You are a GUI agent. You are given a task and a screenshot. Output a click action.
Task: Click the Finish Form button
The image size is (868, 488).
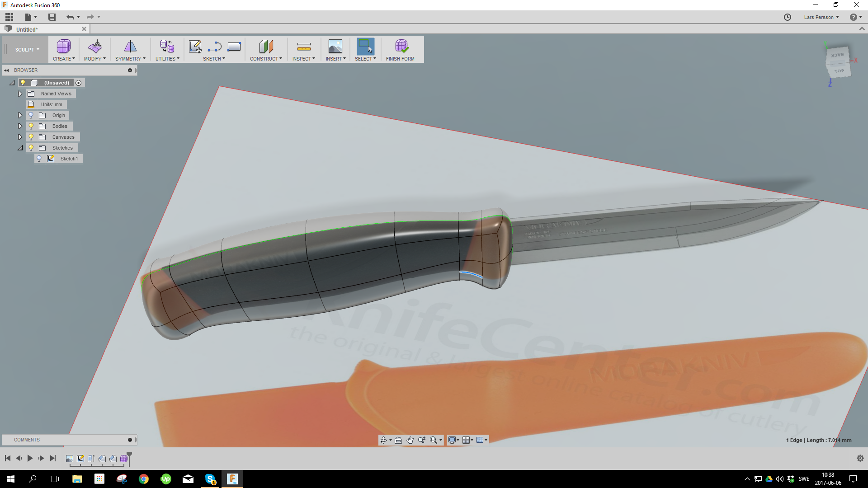click(x=401, y=49)
